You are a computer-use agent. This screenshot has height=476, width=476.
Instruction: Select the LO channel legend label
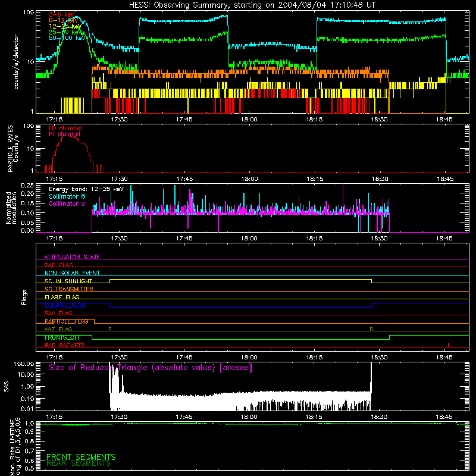point(65,128)
